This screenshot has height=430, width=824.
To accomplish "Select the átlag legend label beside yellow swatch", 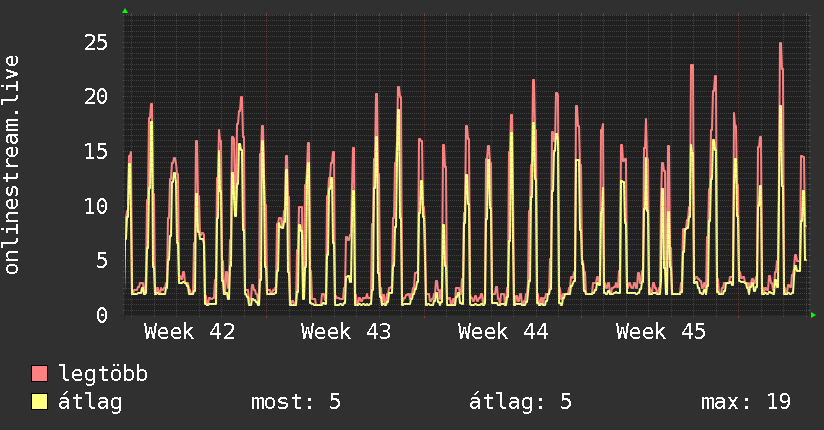I will click(x=90, y=402).
